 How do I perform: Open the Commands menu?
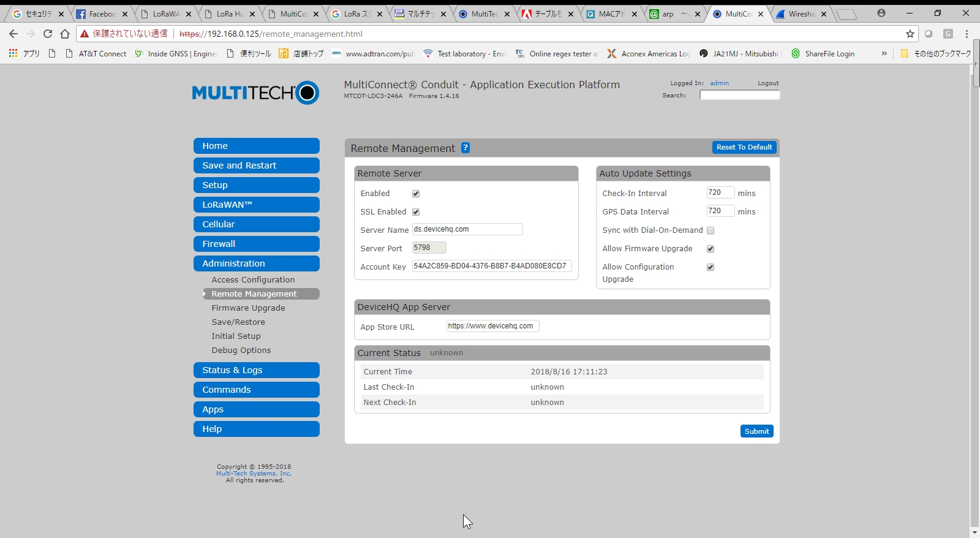(x=257, y=390)
